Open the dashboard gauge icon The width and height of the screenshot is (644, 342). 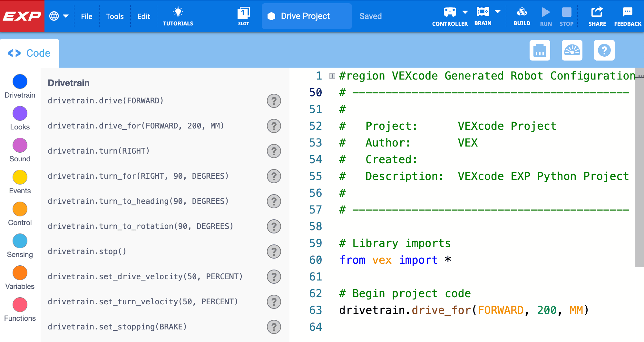(x=572, y=50)
